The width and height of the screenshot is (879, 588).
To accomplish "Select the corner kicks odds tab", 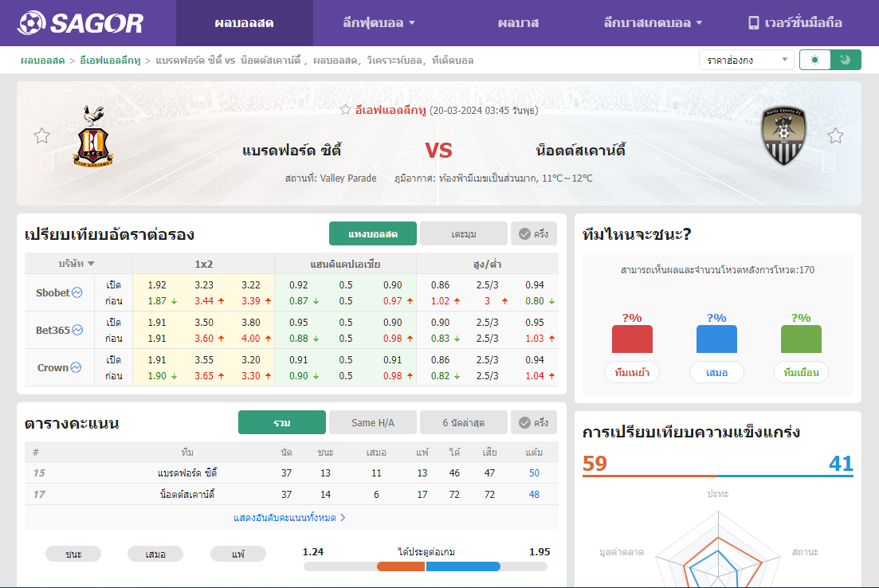I will click(464, 233).
